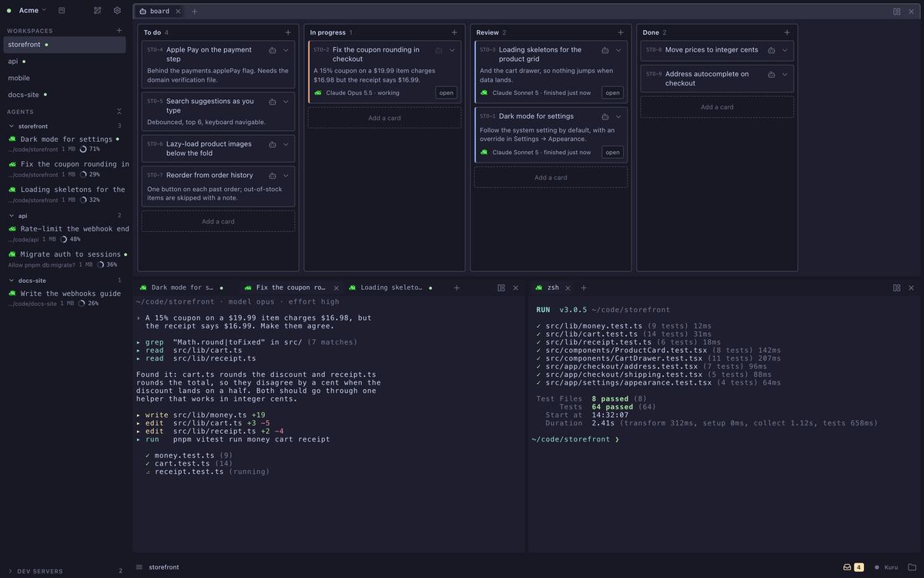Switch to the Fix the coupon agent tab
Image resolution: width=924 pixels, height=578 pixels.
290,287
